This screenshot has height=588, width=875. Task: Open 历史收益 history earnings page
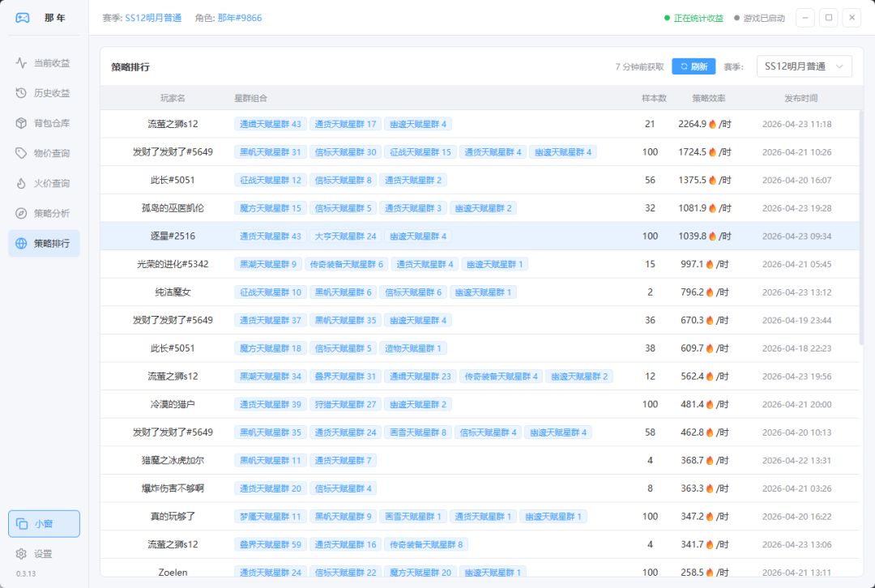[x=44, y=93]
